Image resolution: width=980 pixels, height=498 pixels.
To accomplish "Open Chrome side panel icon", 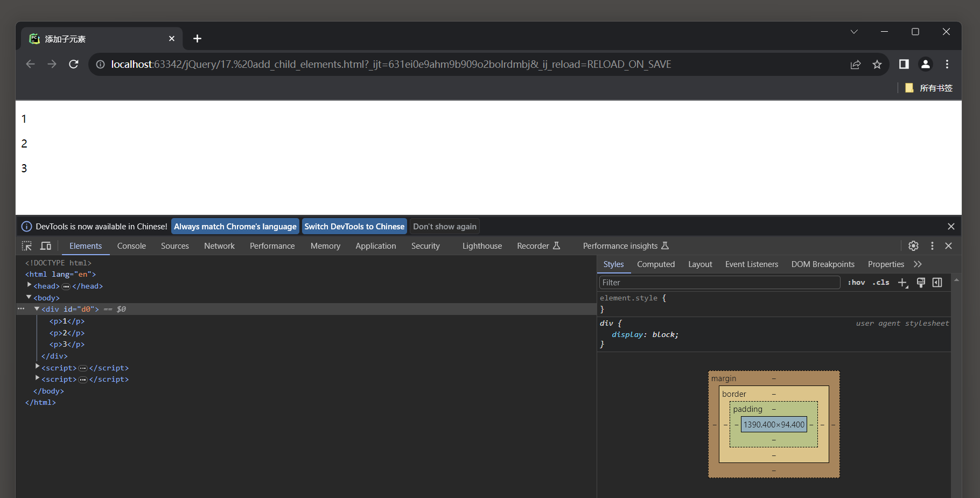I will click(x=904, y=64).
